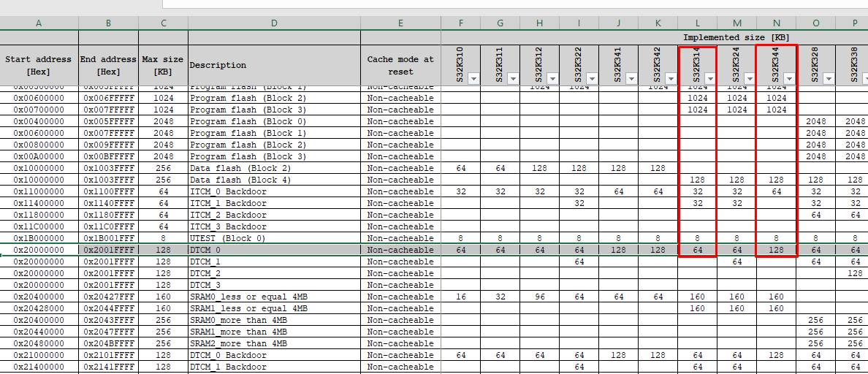Open the S32K338 filter dropdown
This screenshot has width=868, height=374.
coord(864,79)
